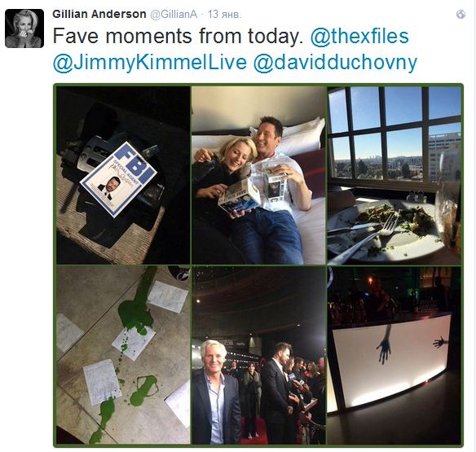Open Gillian Anderson's profile avatar
This screenshot has height=452, width=476.
coord(24,29)
